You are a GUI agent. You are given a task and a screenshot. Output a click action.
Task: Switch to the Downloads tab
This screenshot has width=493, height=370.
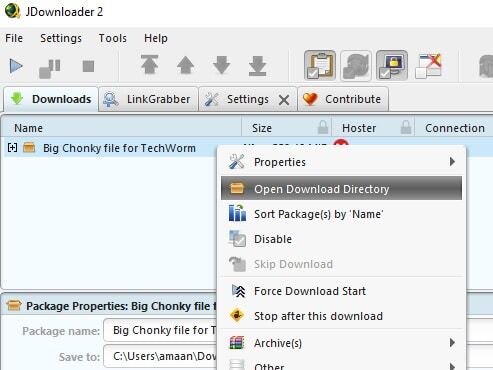(51, 99)
